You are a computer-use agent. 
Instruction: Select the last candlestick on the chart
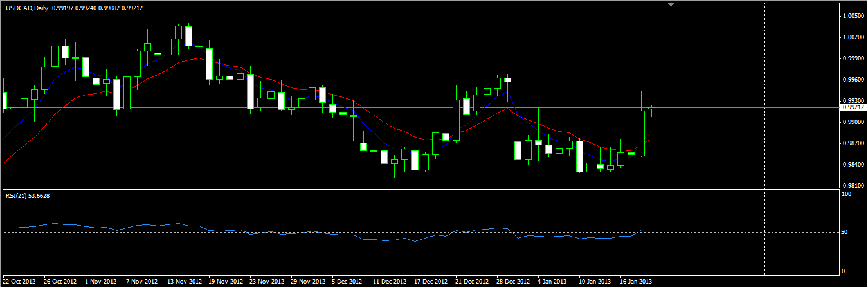pyautogui.click(x=651, y=109)
